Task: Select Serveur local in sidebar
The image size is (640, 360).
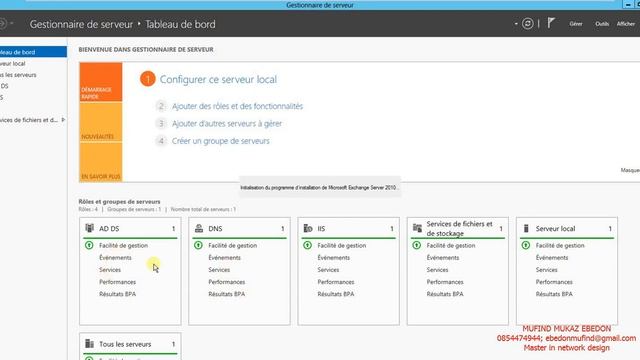Action: 33,63
